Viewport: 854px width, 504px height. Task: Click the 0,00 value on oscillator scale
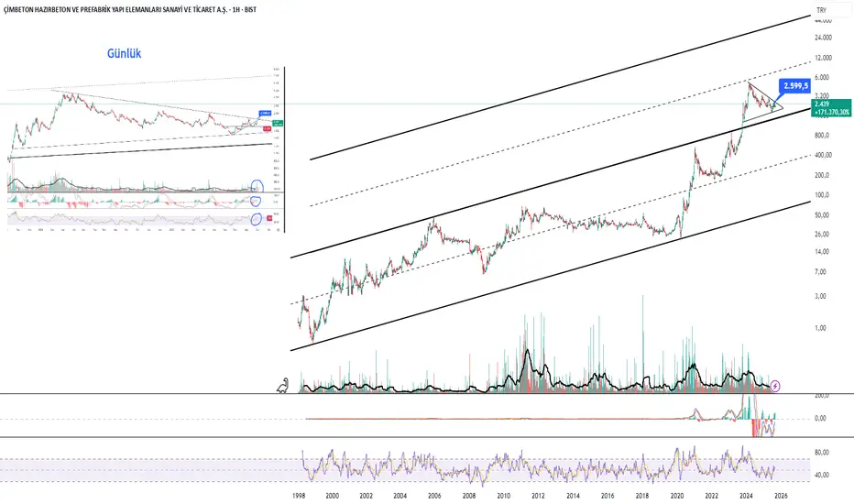point(820,419)
